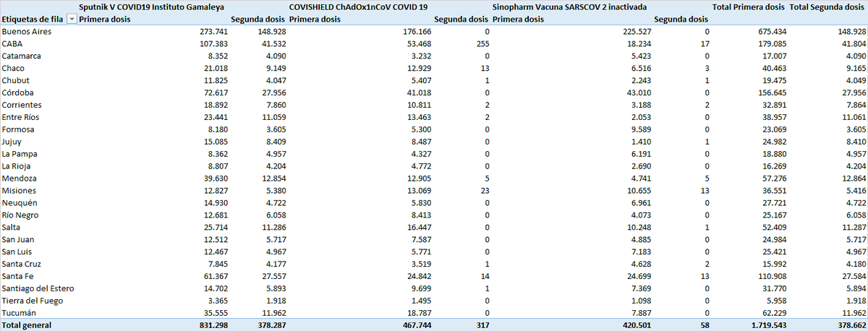
Task: Select the San Juan row label
Action: click(19, 239)
